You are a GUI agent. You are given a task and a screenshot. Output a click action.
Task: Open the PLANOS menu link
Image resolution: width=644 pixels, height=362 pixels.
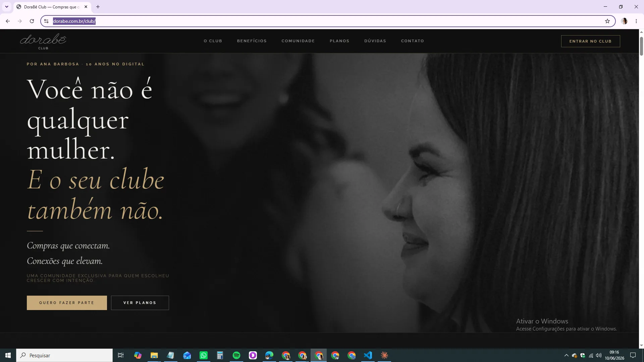339,41
